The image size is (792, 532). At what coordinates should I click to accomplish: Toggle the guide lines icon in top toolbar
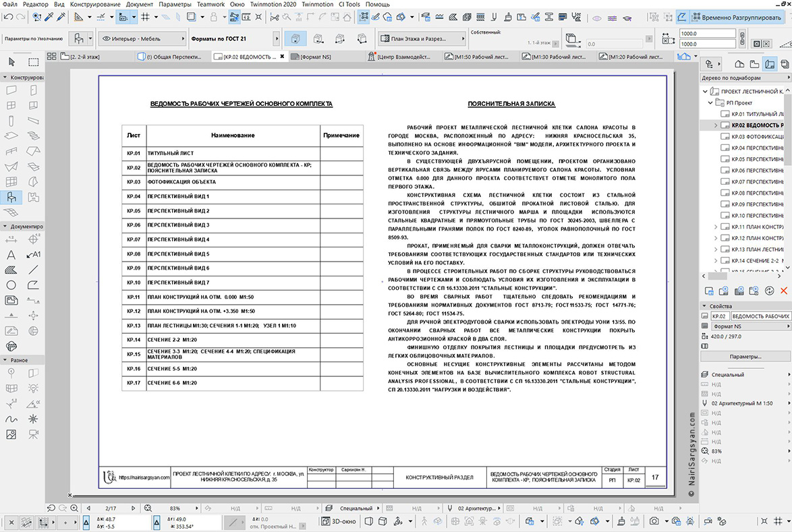click(101, 17)
